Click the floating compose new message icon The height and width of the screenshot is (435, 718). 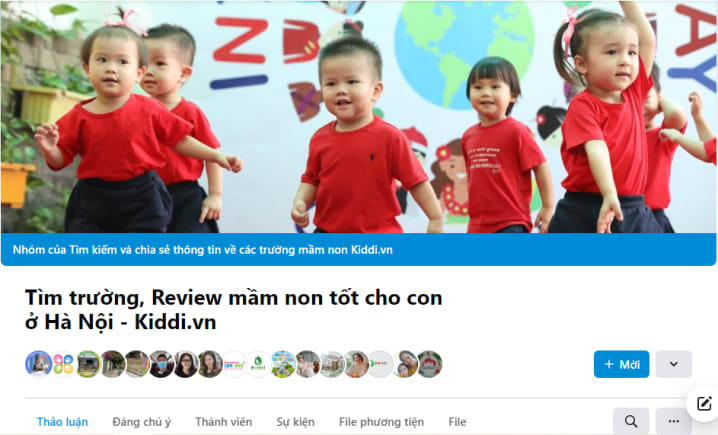click(703, 403)
